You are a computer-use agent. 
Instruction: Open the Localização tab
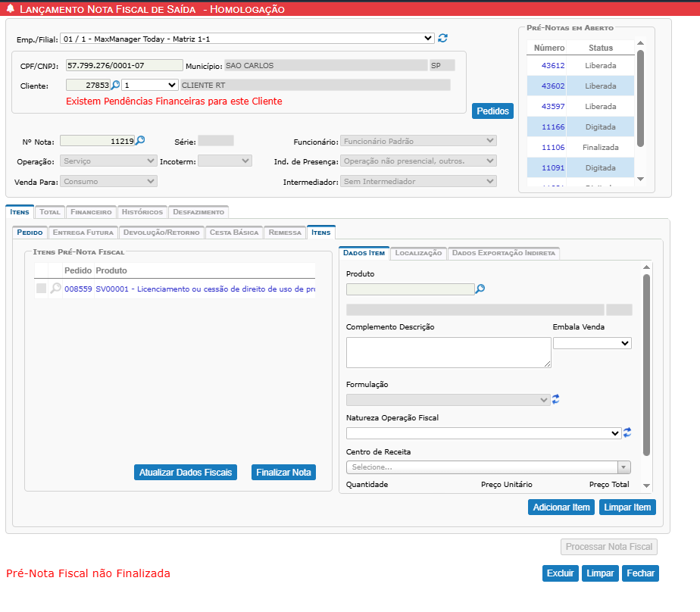click(x=418, y=253)
